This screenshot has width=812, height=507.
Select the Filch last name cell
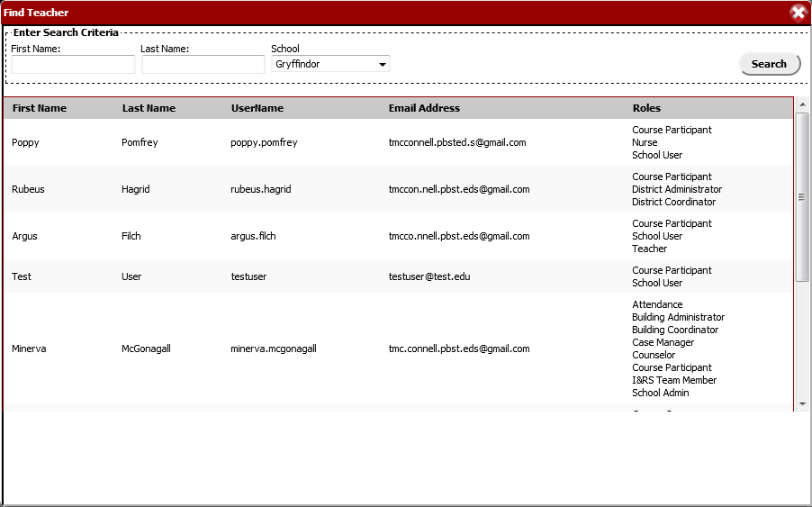pos(131,236)
